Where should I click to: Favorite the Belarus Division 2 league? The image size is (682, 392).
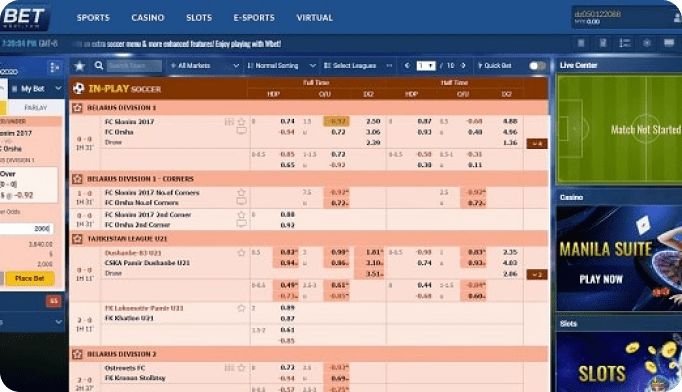point(77,354)
